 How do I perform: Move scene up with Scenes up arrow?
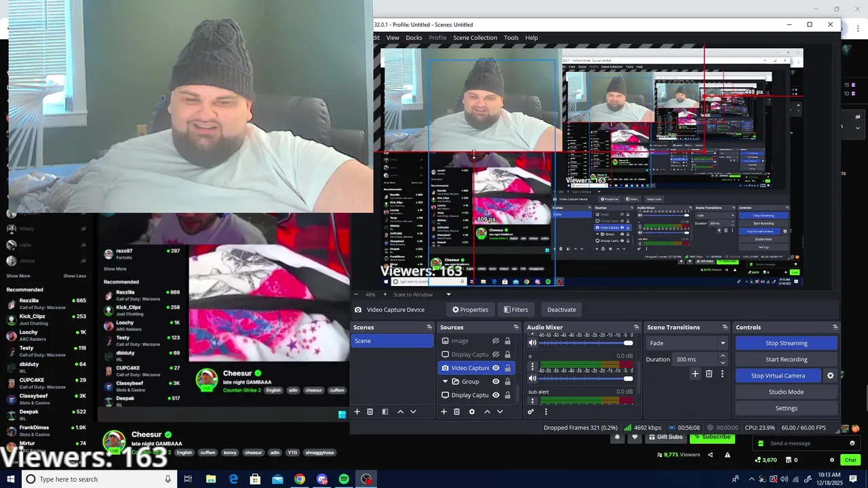click(400, 411)
